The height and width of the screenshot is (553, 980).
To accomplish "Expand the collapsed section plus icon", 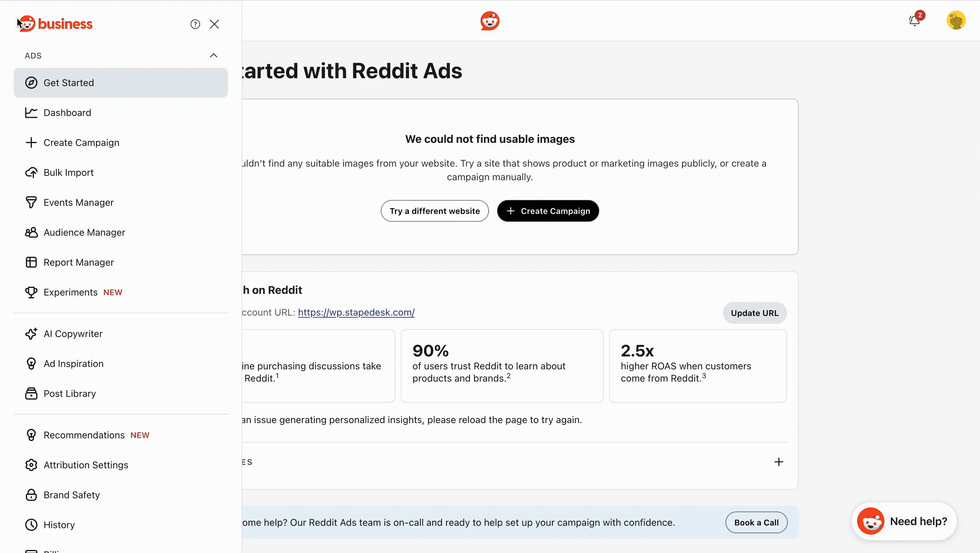I will pos(778,462).
